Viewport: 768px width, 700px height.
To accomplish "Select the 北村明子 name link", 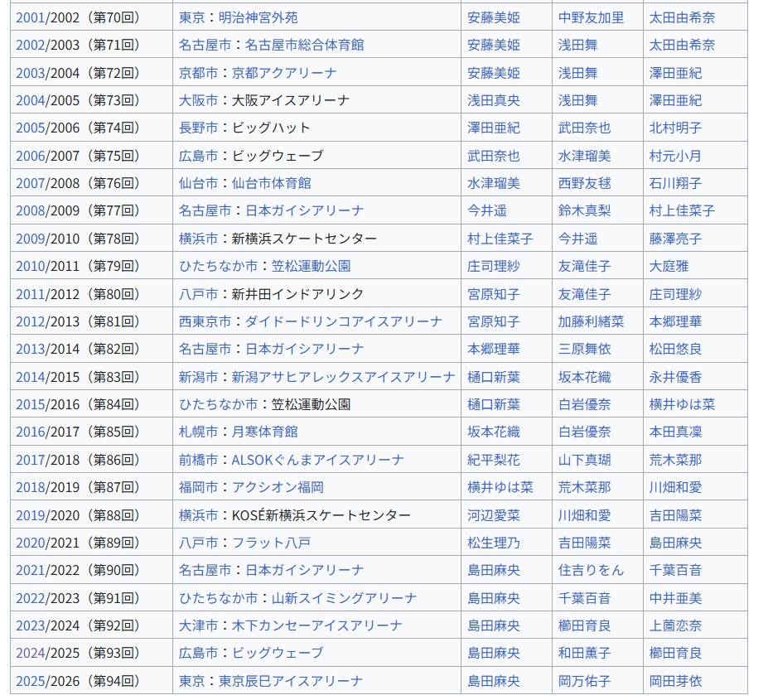I will click(675, 128).
